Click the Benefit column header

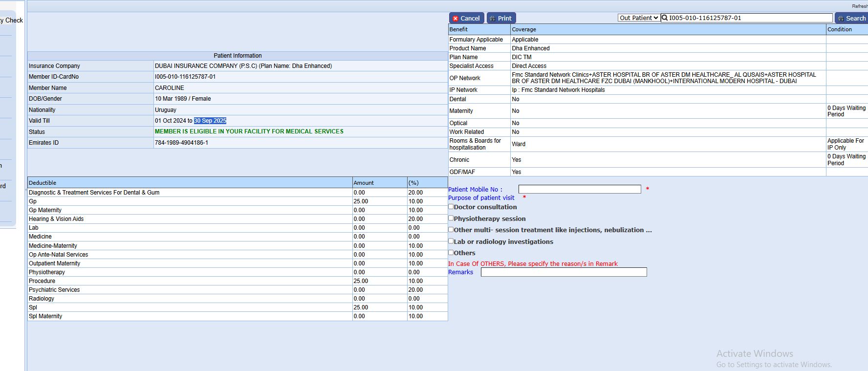[x=458, y=29]
